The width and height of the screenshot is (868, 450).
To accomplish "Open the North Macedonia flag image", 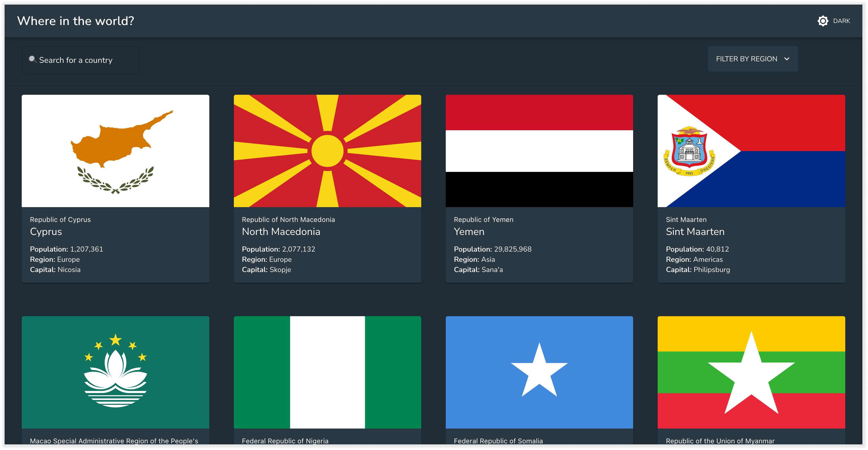I will 327,151.
